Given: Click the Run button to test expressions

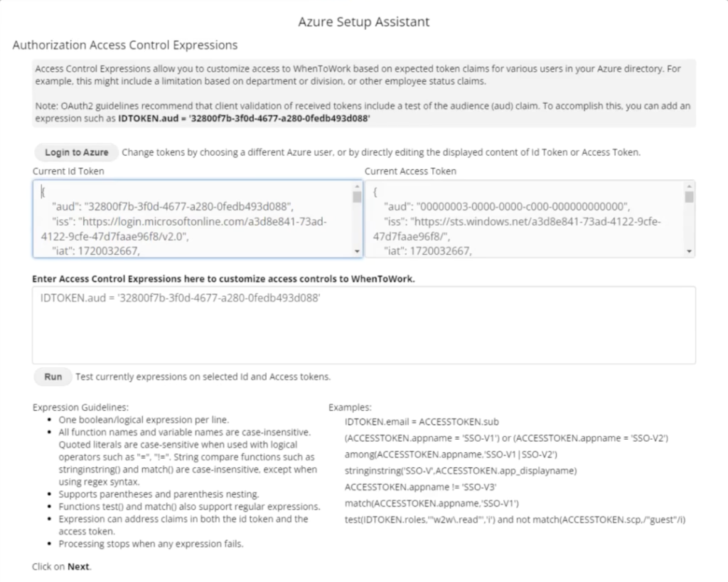Looking at the screenshot, I should pyautogui.click(x=52, y=376).
